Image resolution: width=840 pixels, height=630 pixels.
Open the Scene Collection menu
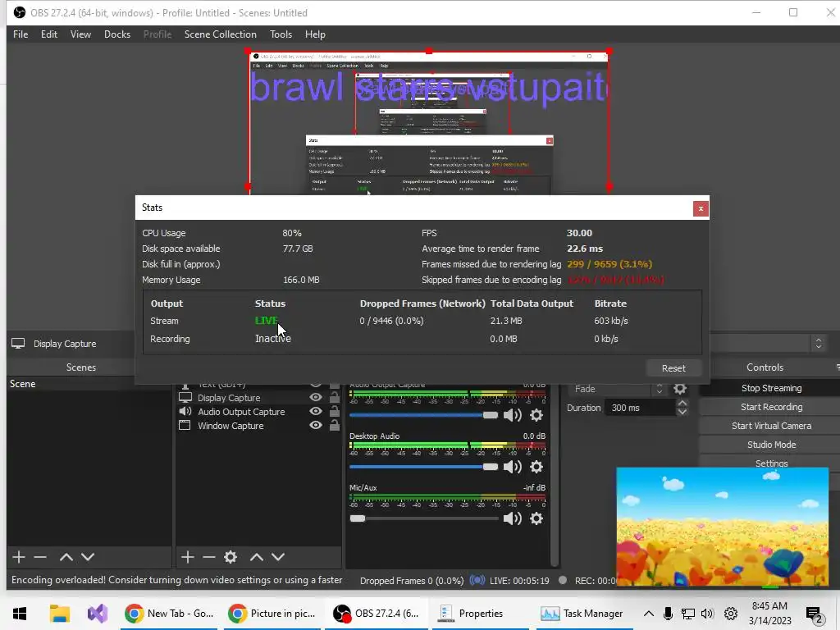click(x=220, y=34)
